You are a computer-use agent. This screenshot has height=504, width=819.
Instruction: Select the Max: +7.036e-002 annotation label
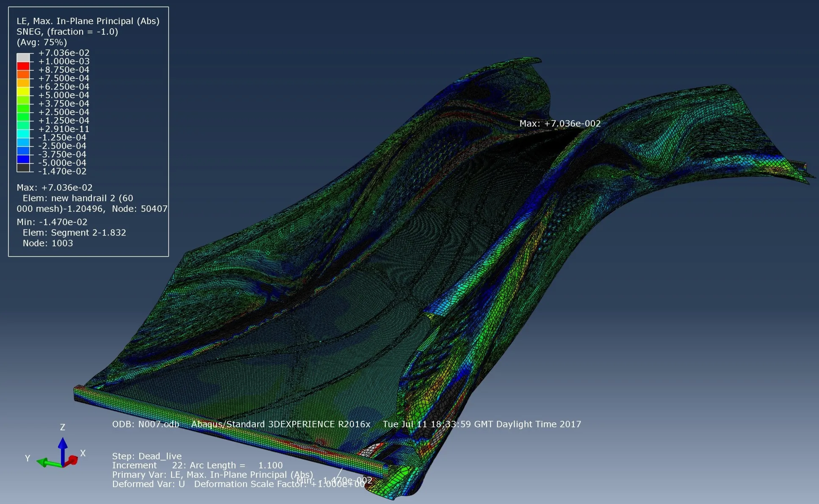[560, 124]
